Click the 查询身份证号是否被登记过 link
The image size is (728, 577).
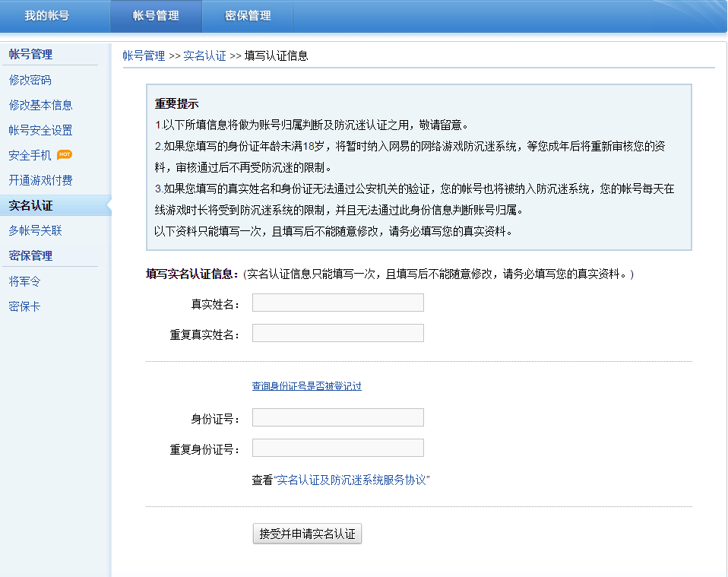306,386
